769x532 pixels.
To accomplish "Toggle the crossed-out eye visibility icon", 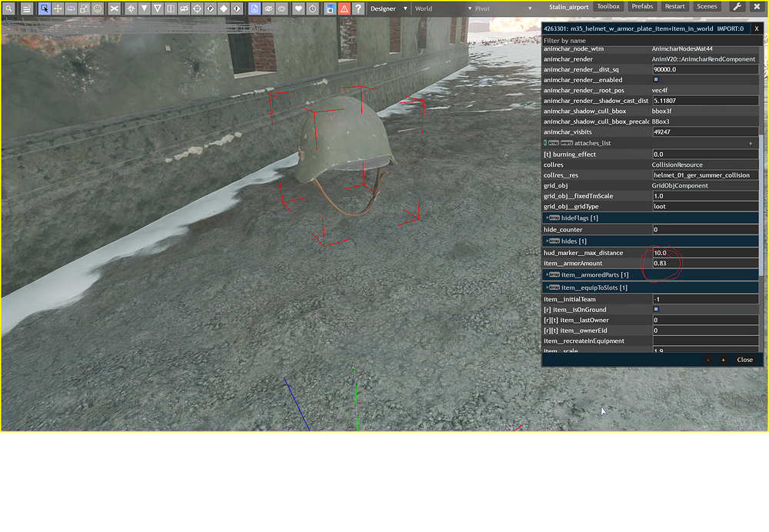I will pos(268,8).
